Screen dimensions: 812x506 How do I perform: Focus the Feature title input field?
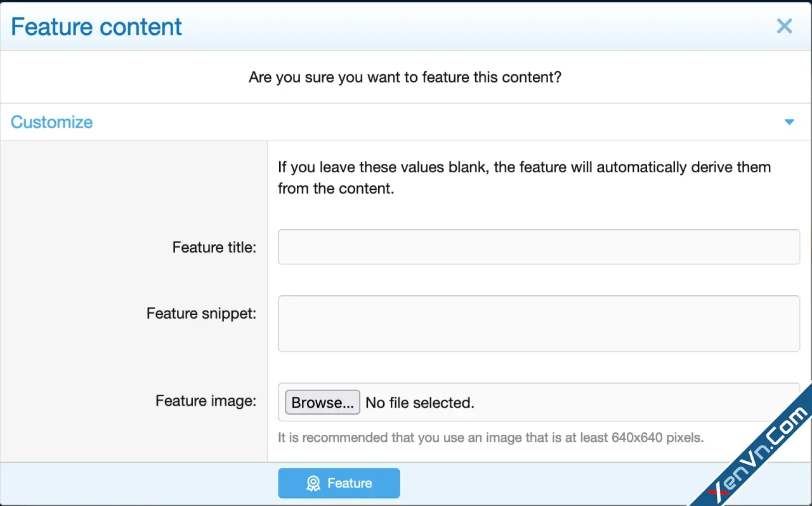[x=539, y=247]
